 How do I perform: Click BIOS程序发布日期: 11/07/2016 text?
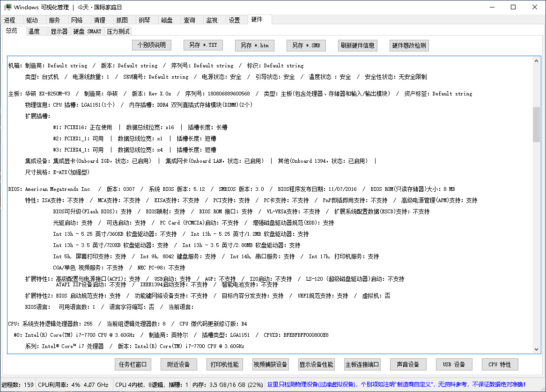(317, 189)
